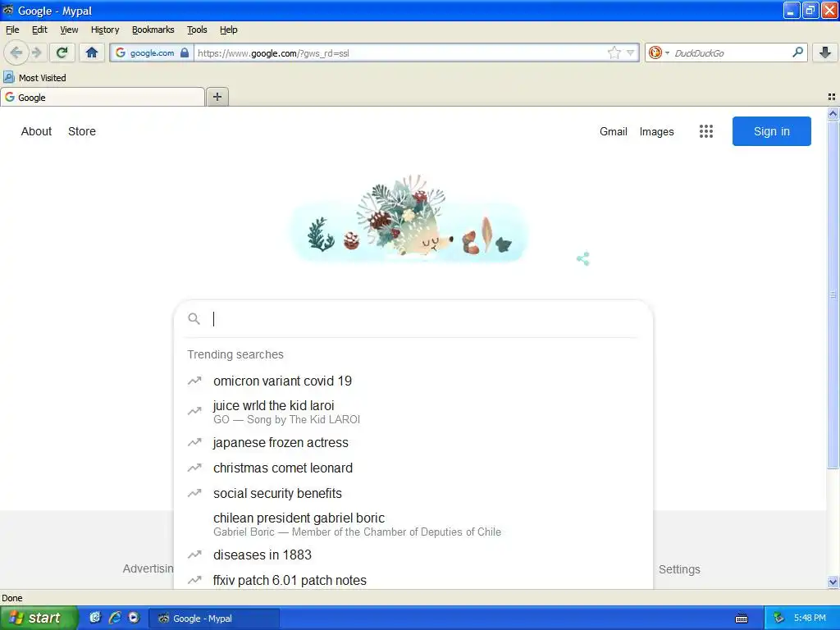The height and width of the screenshot is (630, 840).
Task: Click the URL text in the address bar
Action: 273,53
